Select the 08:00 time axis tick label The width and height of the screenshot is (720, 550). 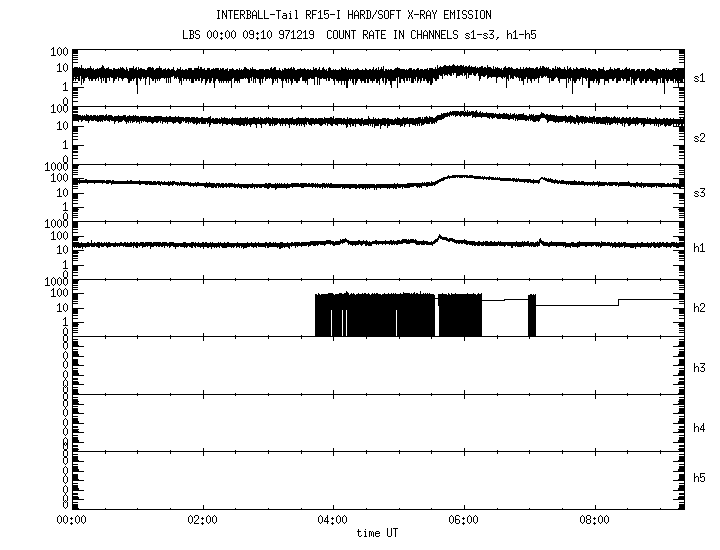[x=594, y=520]
